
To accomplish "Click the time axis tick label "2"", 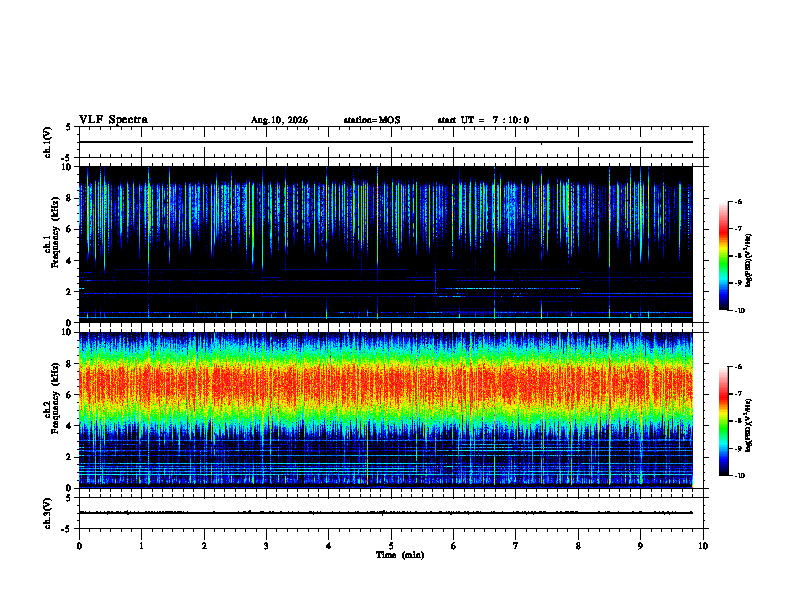I will (x=204, y=546).
